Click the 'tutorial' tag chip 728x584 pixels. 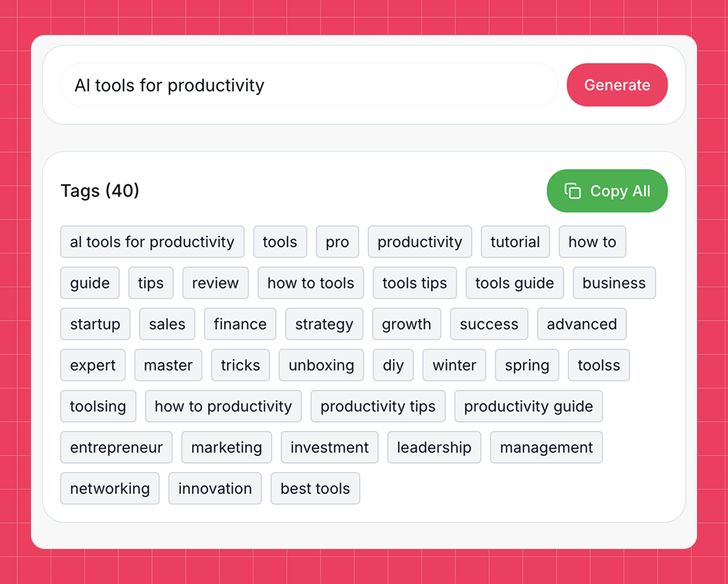(x=515, y=242)
